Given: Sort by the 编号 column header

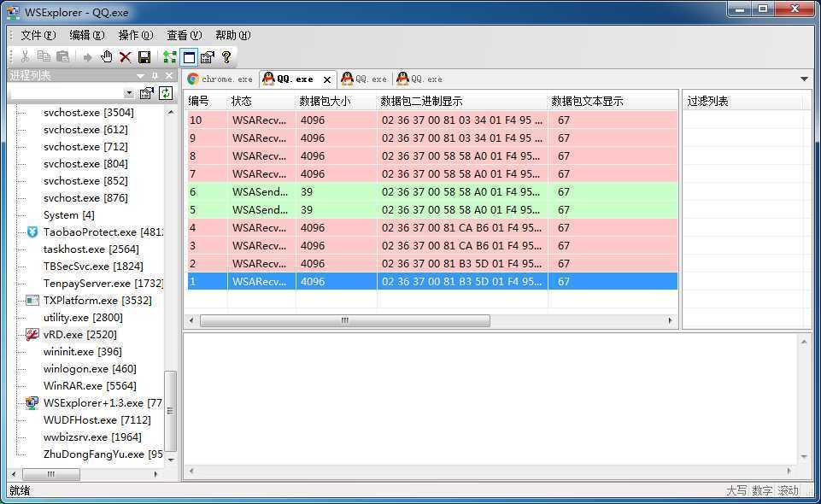Looking at the screenshot, I should pos(206,101).
